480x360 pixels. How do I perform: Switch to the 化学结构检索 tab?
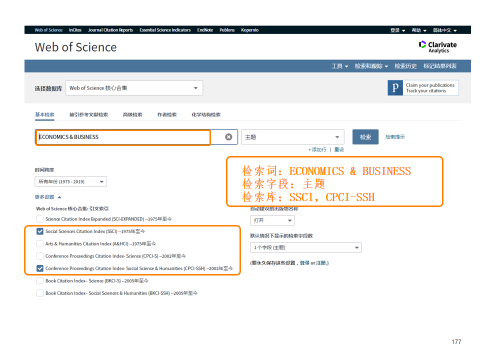(x=206, y=115)
